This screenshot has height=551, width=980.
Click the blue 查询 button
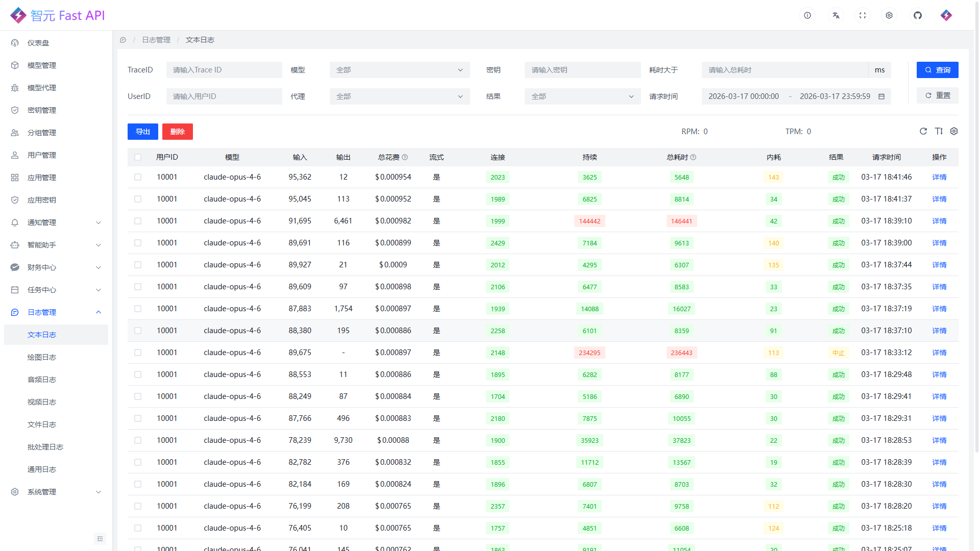pyautogui.click(x=937, y=70)
